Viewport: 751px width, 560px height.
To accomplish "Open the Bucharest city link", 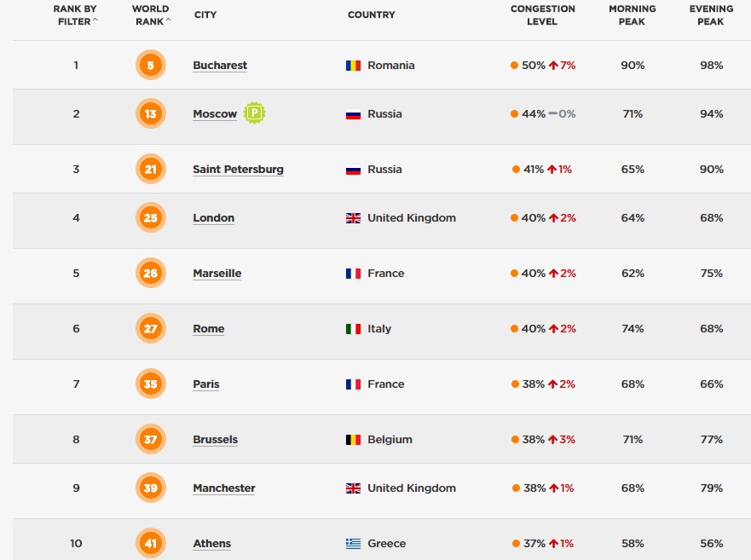I will tap(220, 66).
